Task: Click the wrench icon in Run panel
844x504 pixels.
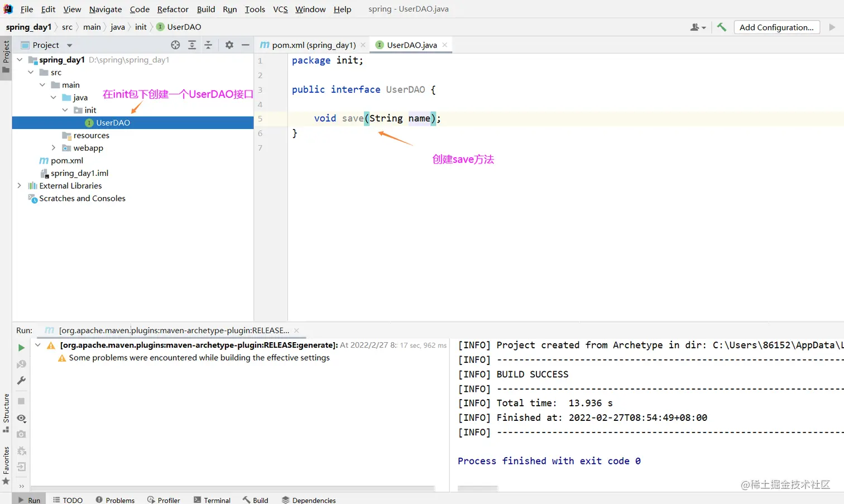Action: pyautogui.click(x=21, y=381)
